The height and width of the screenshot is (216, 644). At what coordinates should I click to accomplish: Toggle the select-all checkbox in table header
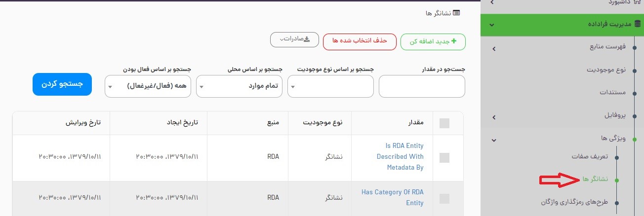444,123
